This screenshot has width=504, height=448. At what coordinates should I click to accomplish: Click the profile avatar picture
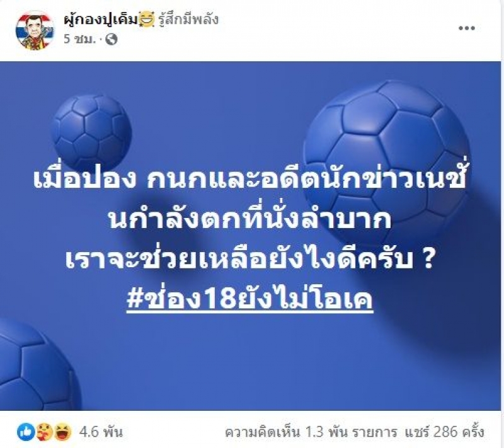pyautogui.click(x=35, y=30)
